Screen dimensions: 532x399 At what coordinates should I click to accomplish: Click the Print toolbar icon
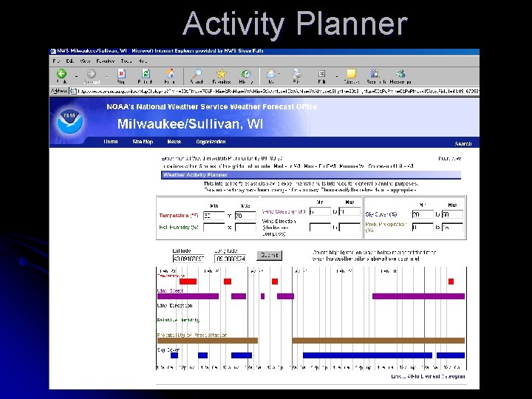[296, 74]
